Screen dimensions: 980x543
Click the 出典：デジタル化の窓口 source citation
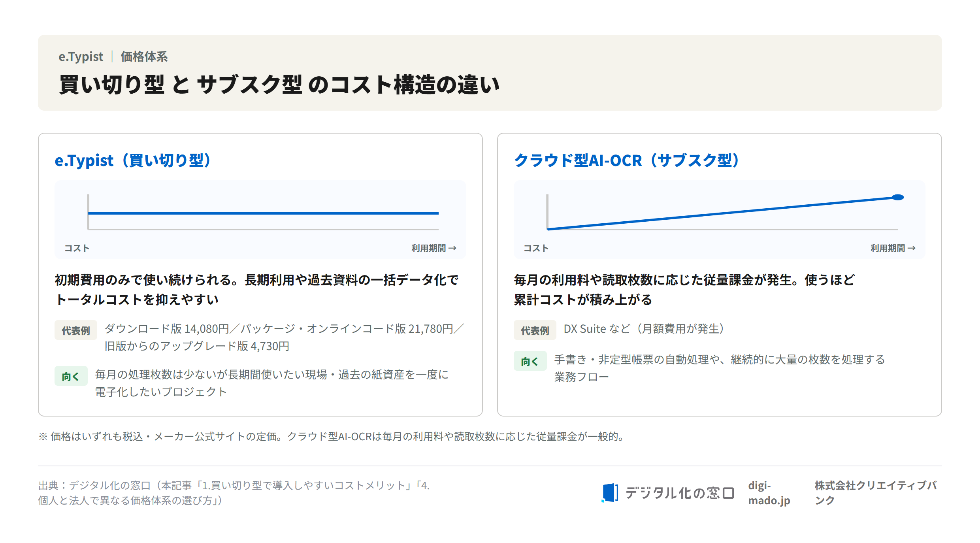coord(234,493)
